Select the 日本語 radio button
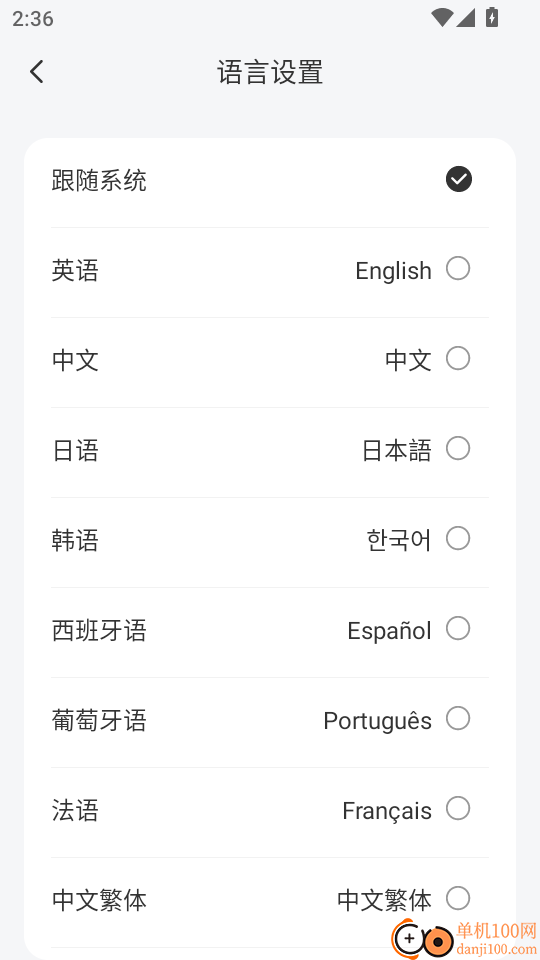 pyautogui.click(x=458, y=449)
